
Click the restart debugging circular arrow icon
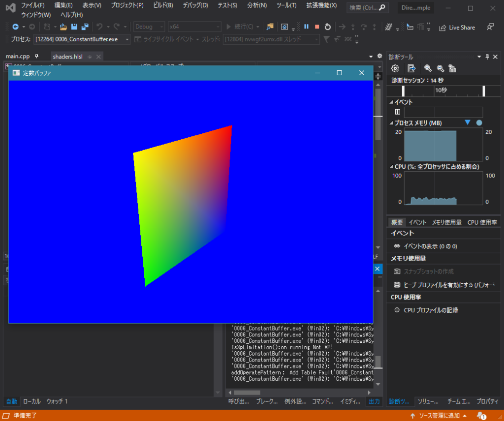click(328, 27)
